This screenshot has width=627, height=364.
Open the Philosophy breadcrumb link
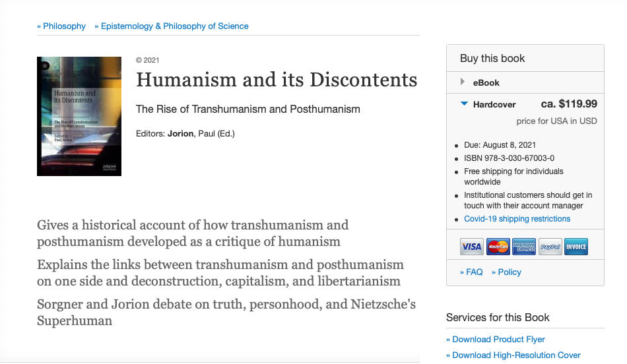61,26
